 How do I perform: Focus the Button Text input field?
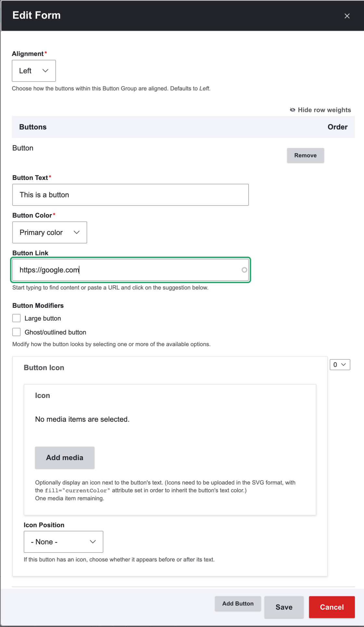(130, 195)
